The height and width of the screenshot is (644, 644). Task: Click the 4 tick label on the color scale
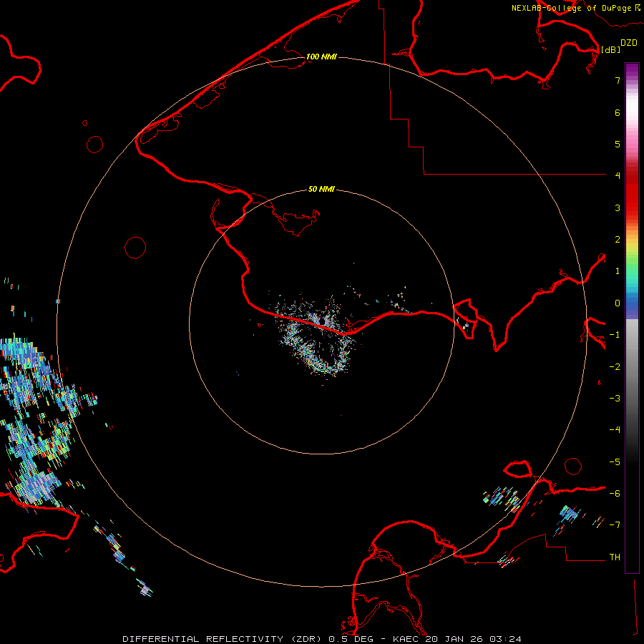[x=618, y=175]
